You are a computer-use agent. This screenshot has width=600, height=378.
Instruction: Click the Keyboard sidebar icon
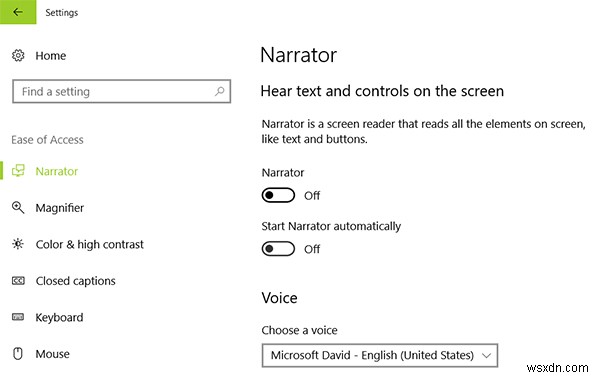18,317
